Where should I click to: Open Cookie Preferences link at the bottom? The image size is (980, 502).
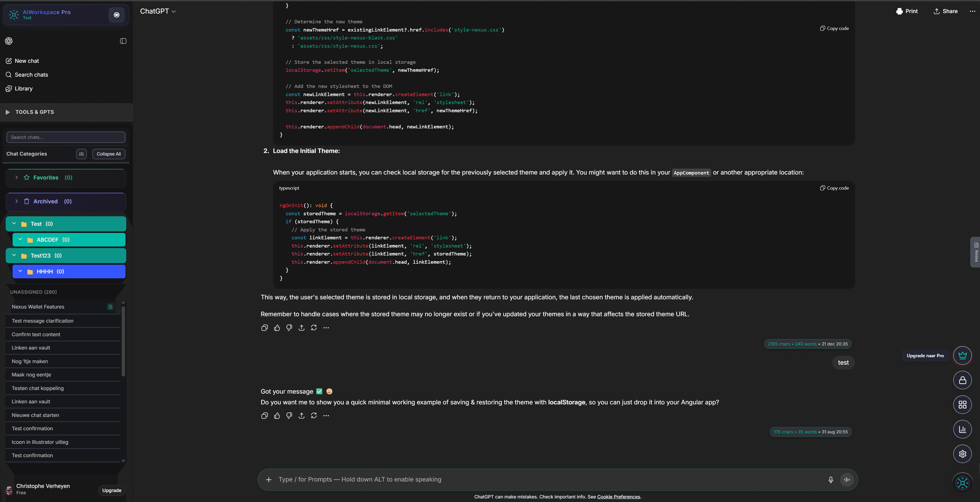[x=618, y=497]
